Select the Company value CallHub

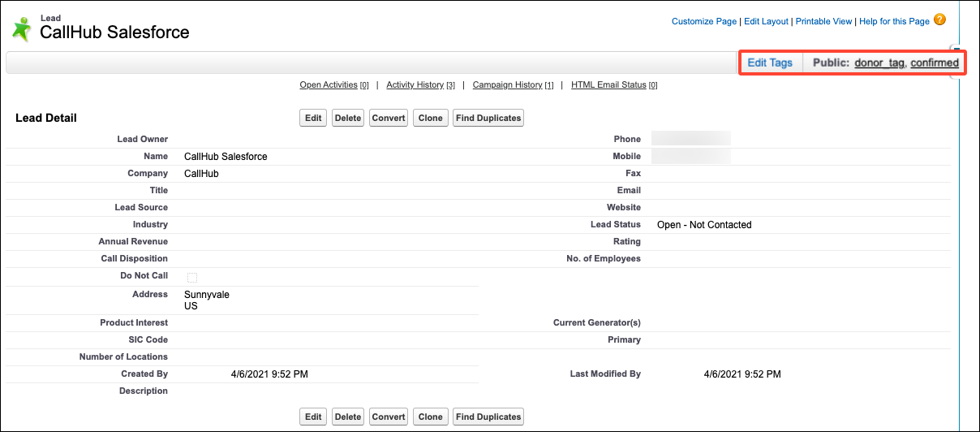tap(201, 174)
